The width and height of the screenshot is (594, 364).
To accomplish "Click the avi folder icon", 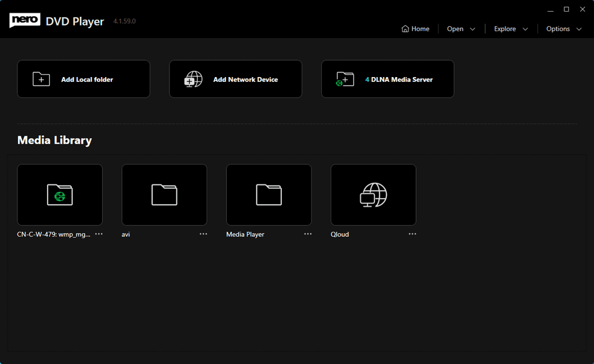I will pyautogui.click(x=164, y=195).
